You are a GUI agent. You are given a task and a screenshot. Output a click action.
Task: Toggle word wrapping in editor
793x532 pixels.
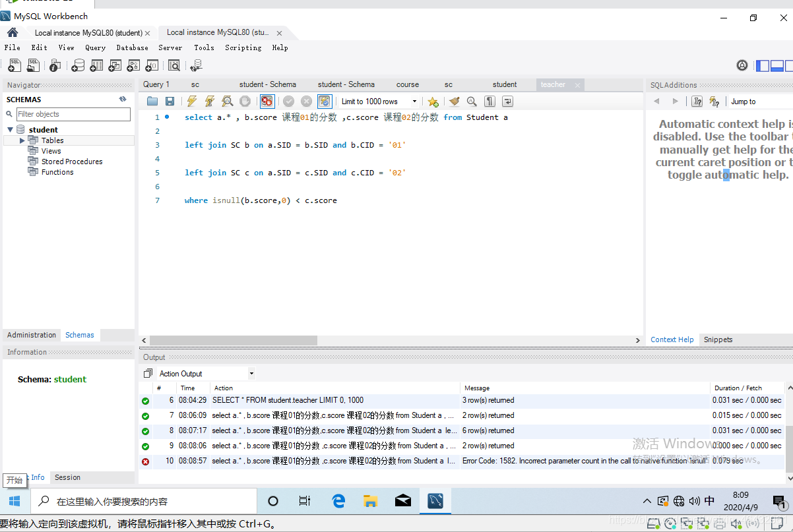pyautogui.click(x=507, y=102)
